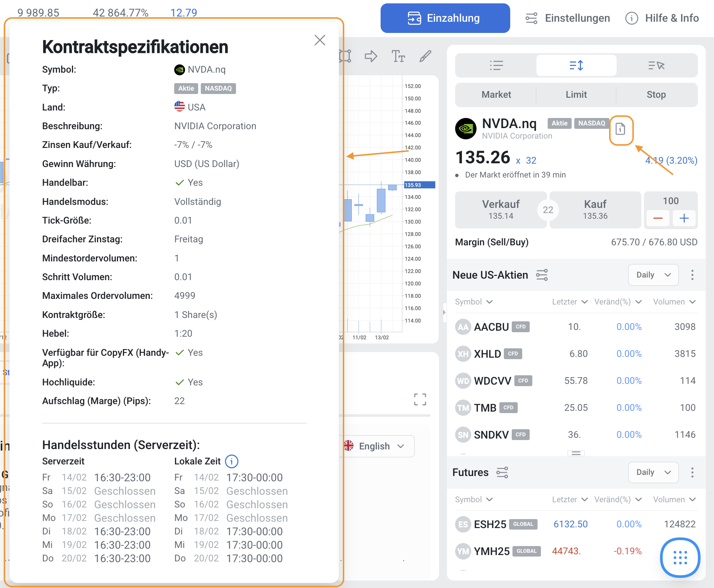Open filter settings for Futures
714x588 pixels.
pos(502,472)
